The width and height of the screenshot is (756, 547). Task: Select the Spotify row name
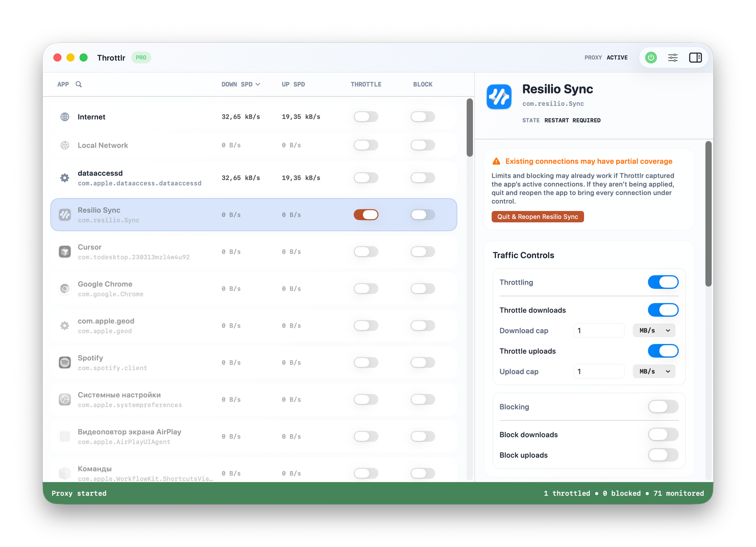tap(90, 358)
